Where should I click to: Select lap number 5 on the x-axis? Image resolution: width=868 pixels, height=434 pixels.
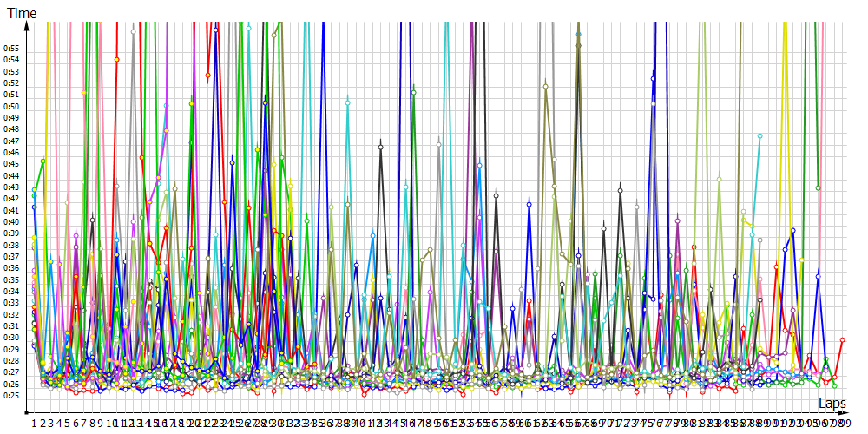tap(67, 423)
